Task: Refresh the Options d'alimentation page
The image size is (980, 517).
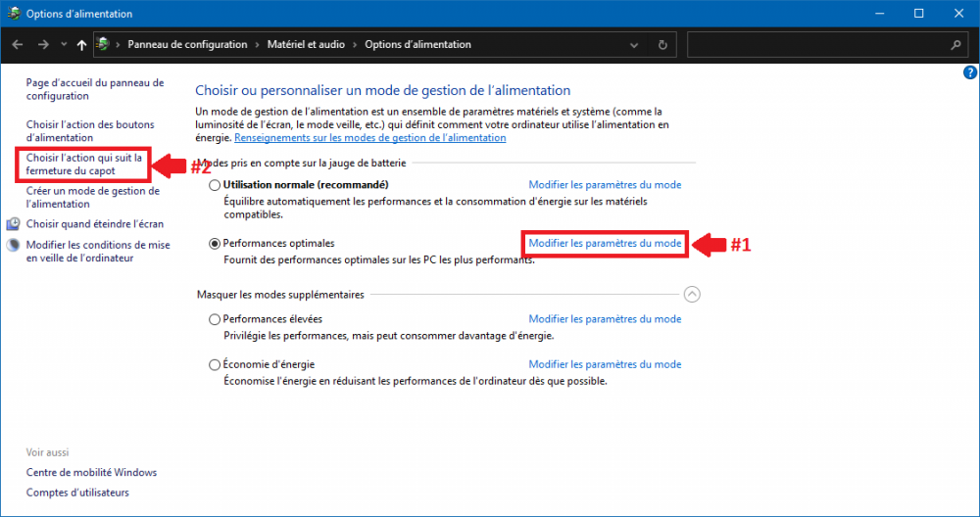Action: pos(662,45)
